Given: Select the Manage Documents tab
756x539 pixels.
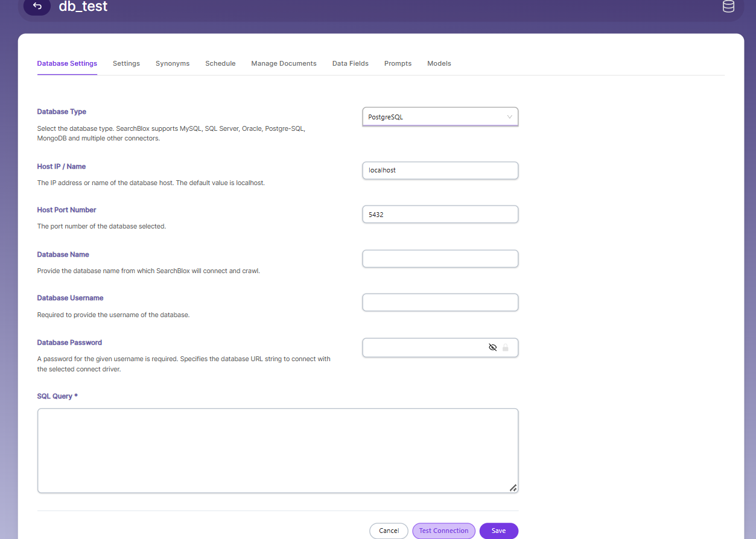Looking at the screenshot, I should pyautogui.click(x=284, y=63).
